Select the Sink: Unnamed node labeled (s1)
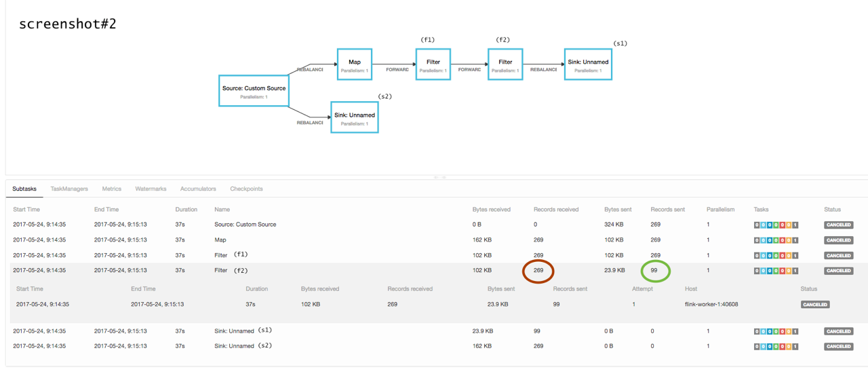 pyautogui.click(x=588, y=64)
